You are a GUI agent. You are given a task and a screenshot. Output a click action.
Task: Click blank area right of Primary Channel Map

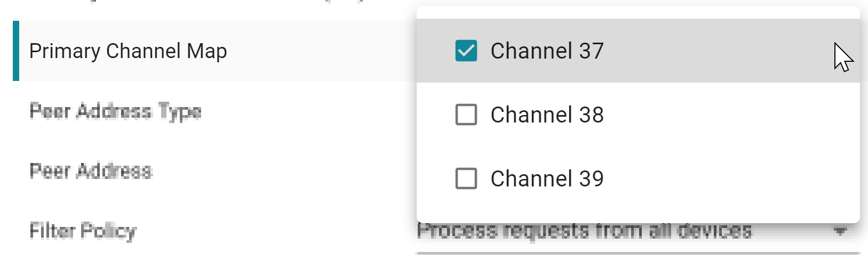(320, 51)
